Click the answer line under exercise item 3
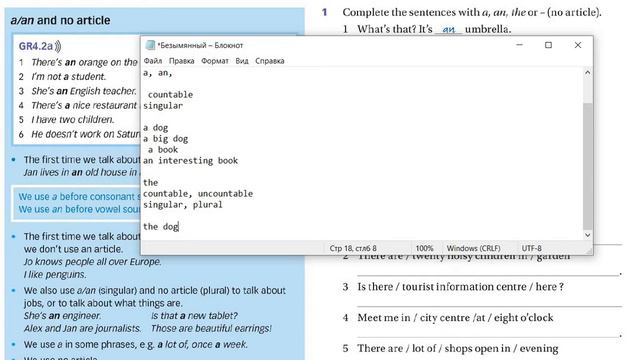This screenshot has height=360, width=640. (489, 305)
